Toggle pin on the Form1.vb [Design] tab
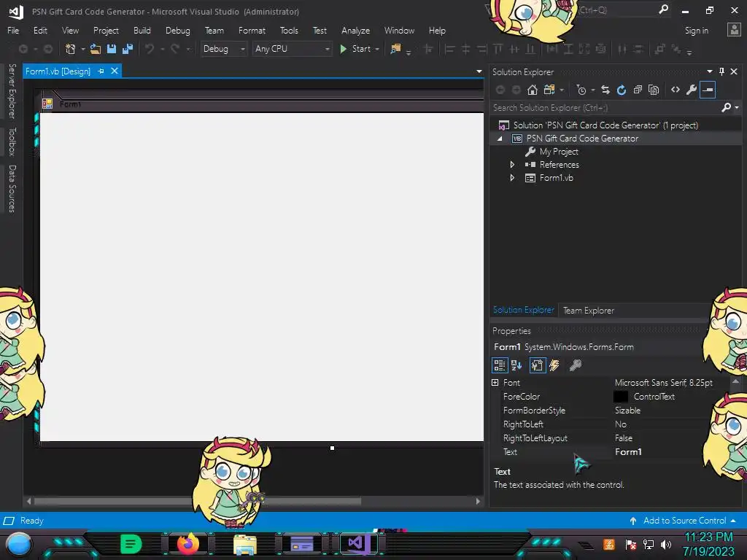This screenshot has height=560, width=747. coord(101,71)
